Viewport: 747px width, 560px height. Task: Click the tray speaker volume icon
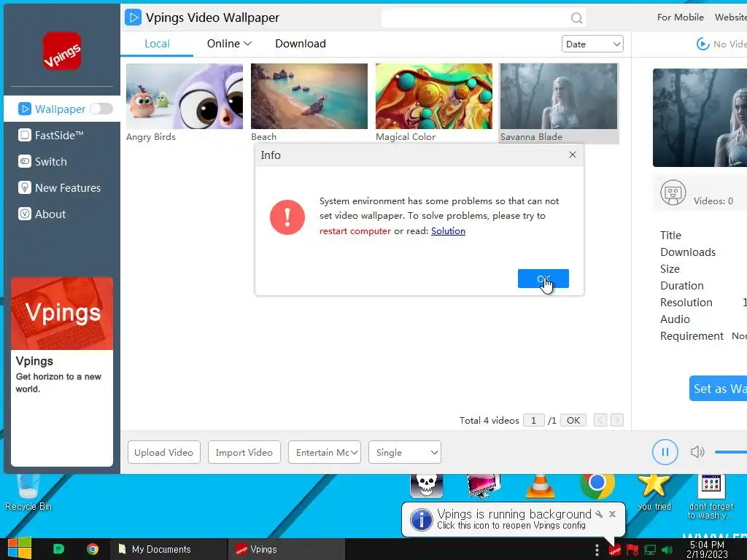click(667, 550)
